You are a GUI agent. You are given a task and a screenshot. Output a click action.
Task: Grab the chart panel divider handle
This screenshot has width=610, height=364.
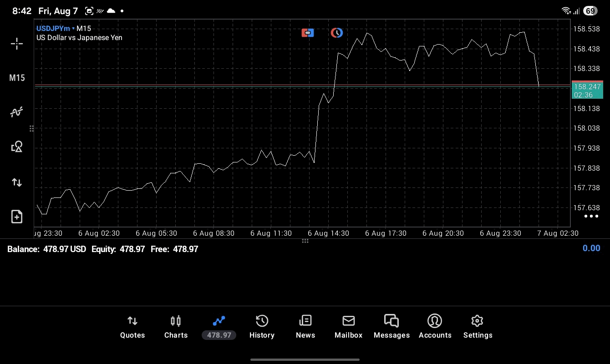305,241
